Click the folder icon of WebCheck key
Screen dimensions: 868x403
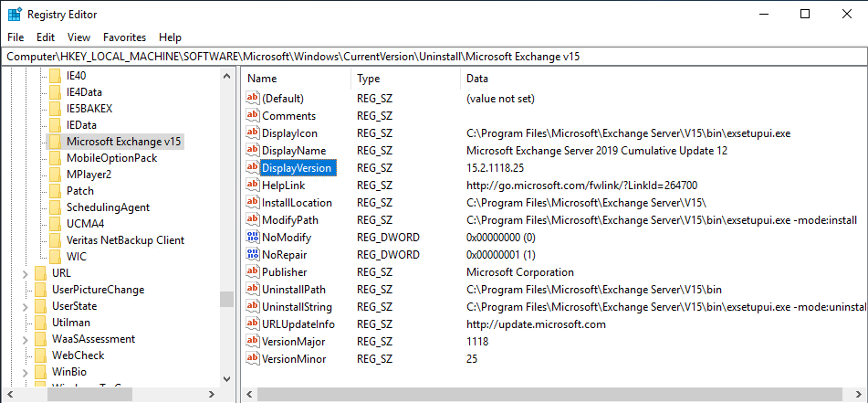[x=40, y=355]
